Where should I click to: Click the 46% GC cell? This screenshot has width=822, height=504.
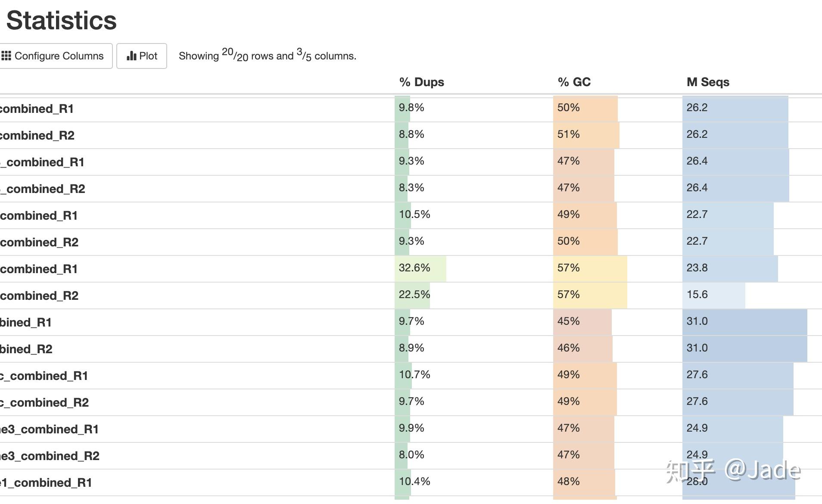click(x=582, y=348)
